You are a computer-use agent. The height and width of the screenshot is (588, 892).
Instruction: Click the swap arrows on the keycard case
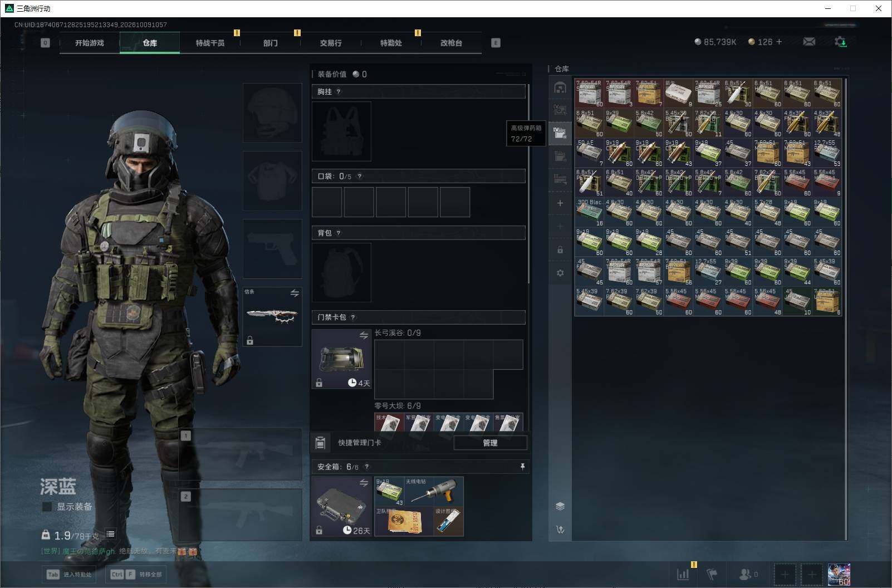click(364, 335)
